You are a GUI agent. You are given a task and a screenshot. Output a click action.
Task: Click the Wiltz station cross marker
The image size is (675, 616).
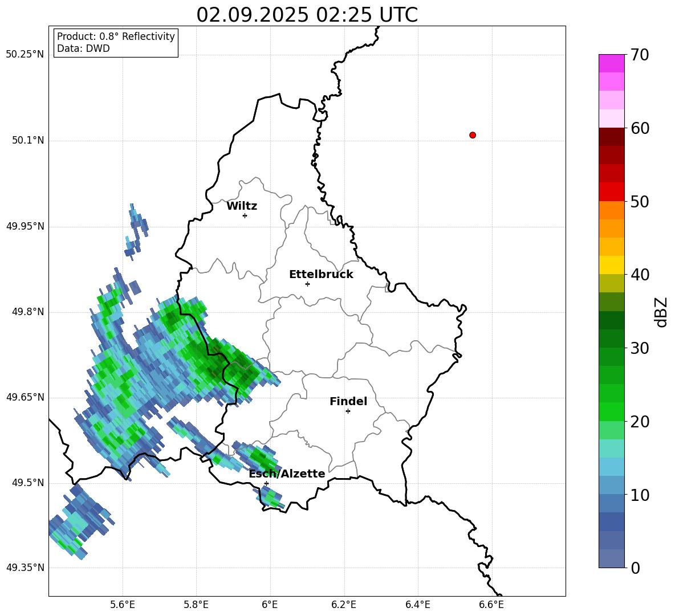pyautogui.click(x=245, y=215)
